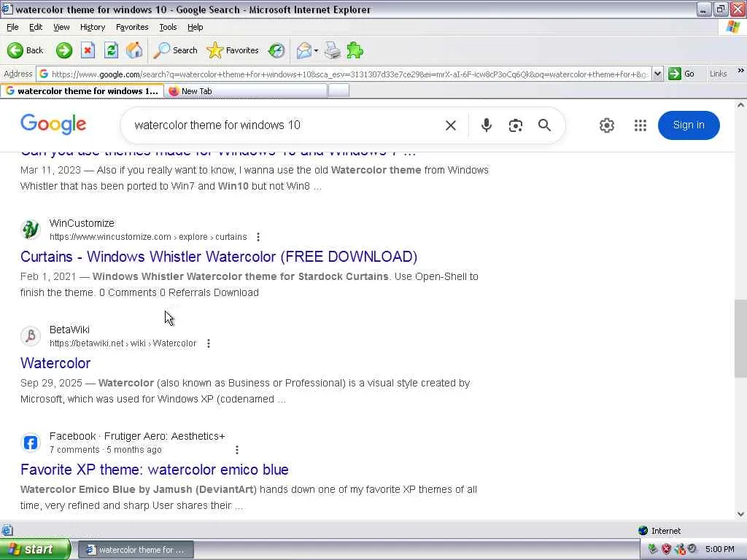747x560 pixels.
Task: Open the toolbar Search magnifier
Action: click(x=175, y=50)
